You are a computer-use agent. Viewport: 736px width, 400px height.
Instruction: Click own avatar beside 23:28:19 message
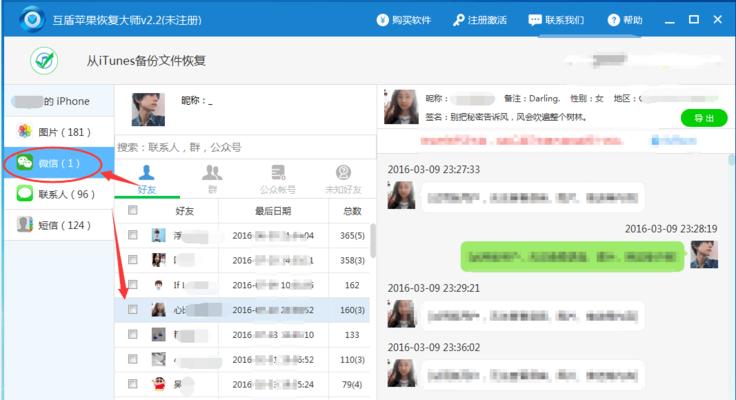(x=704, y=254)
